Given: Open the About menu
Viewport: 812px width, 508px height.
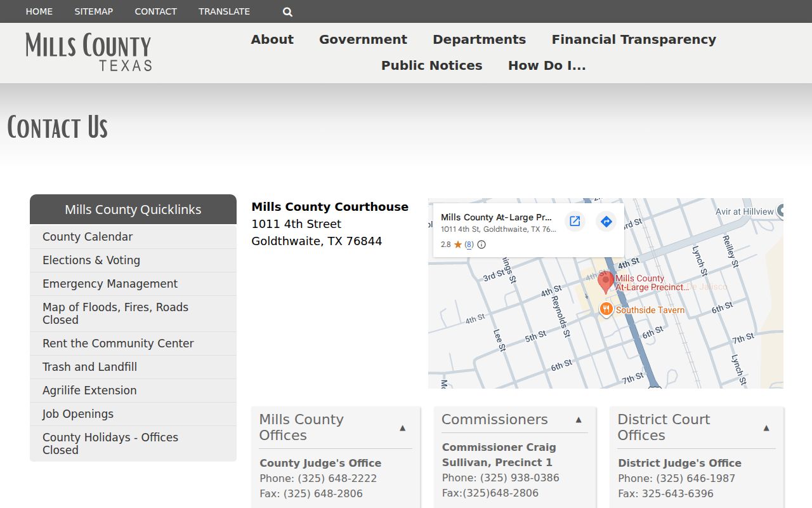Looking at the screenshot, I should click(272, 39).
